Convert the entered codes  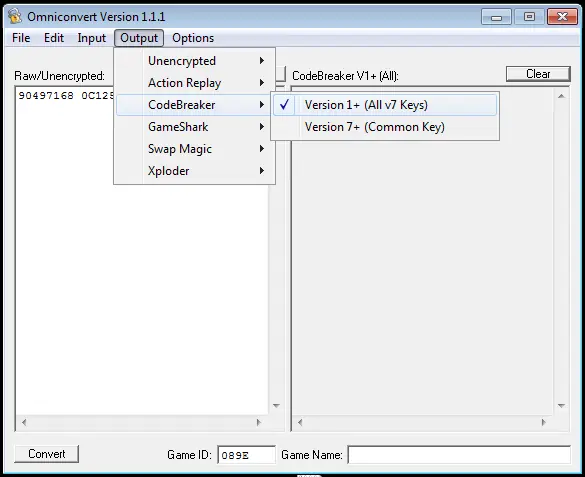pyautogui.click(x=47, y=454)
